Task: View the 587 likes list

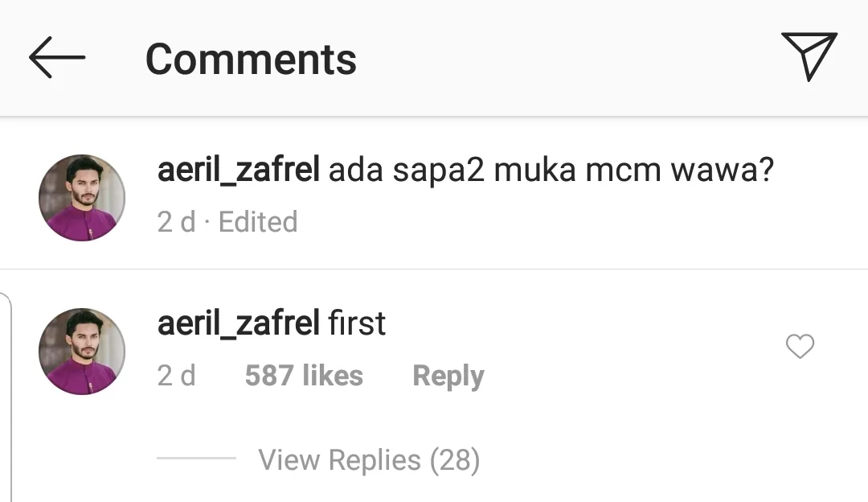Action: 304,376
